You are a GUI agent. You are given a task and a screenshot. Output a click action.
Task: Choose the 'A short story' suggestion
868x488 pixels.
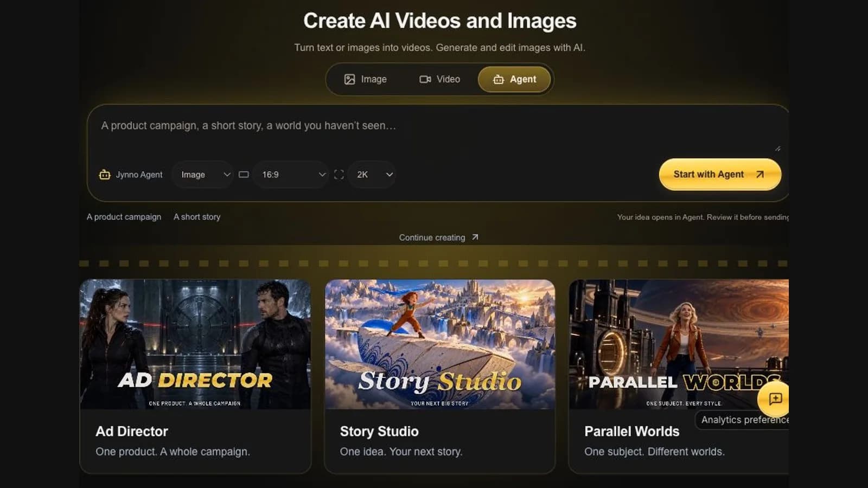click(197, 217)
